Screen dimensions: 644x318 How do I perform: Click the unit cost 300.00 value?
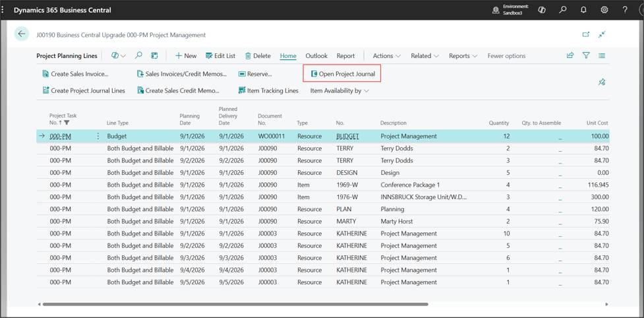[x=600, y=197]
